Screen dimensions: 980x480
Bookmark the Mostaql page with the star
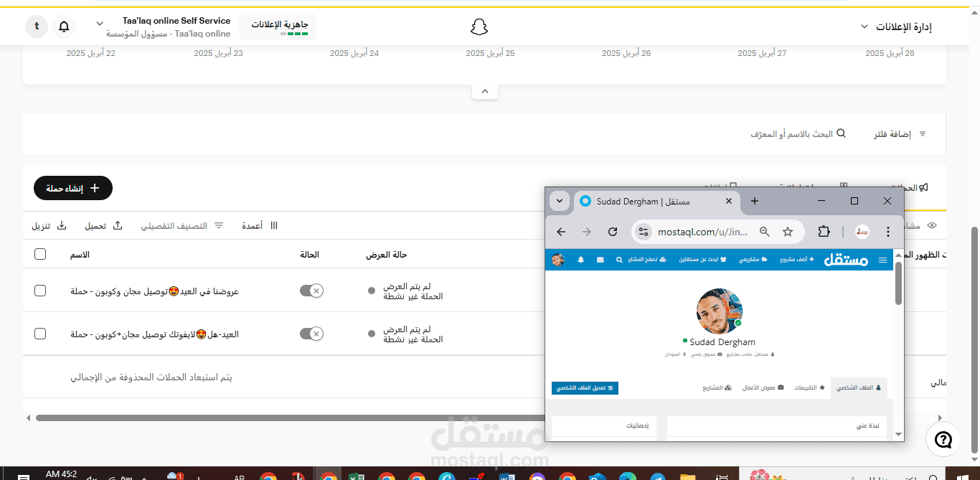(788, 232)
